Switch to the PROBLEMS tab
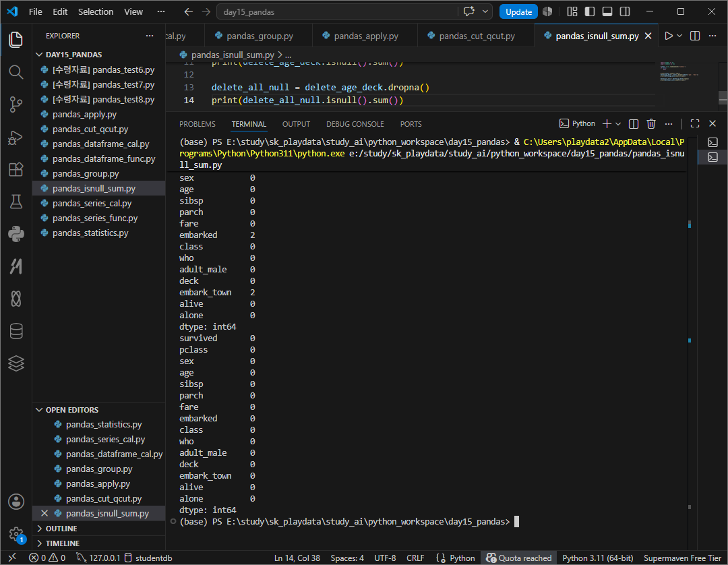The height and width of the screenshot is (565, 728). click(x=198, y=124)
